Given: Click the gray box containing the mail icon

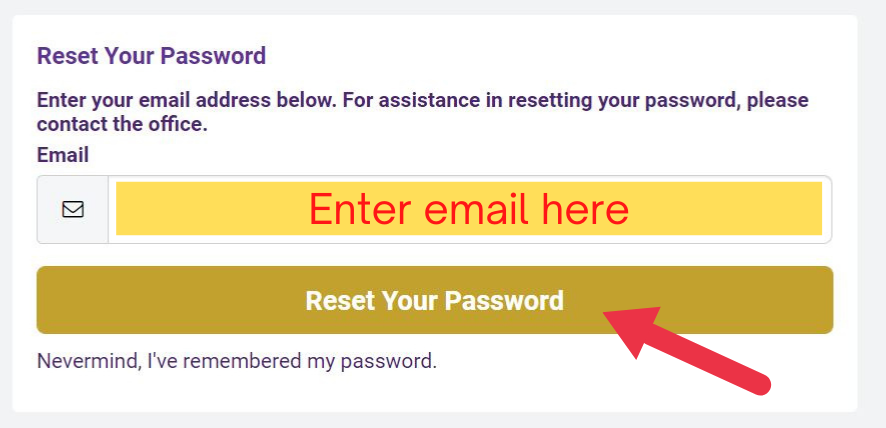Looking at the screenshot, I should pyautogui.click(x=73, y=210).
